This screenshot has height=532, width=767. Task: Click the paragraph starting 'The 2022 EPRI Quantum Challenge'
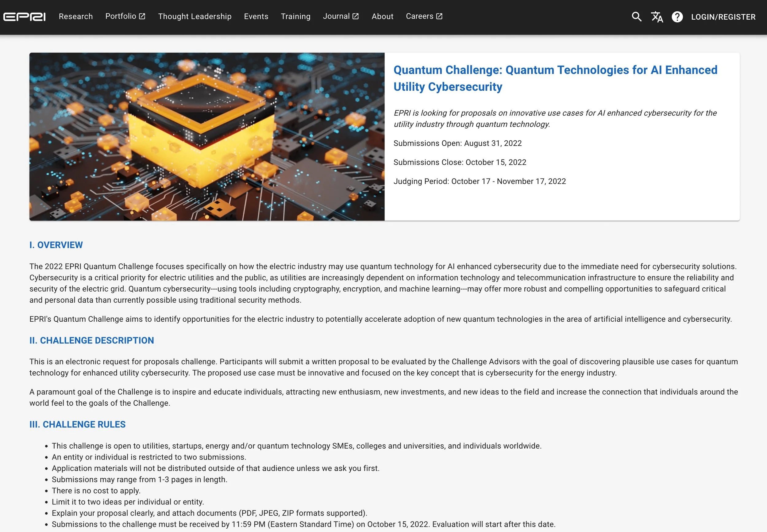pos(383,283)
